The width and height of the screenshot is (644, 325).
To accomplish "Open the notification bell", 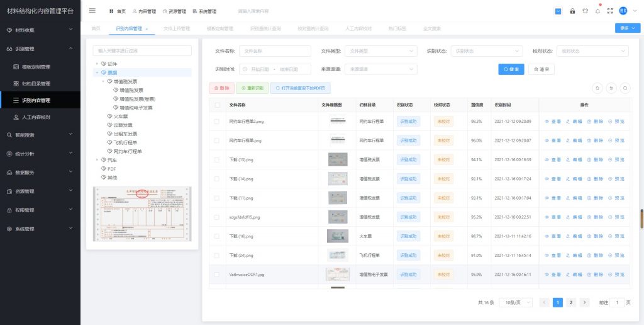I will tap(597, 11).
